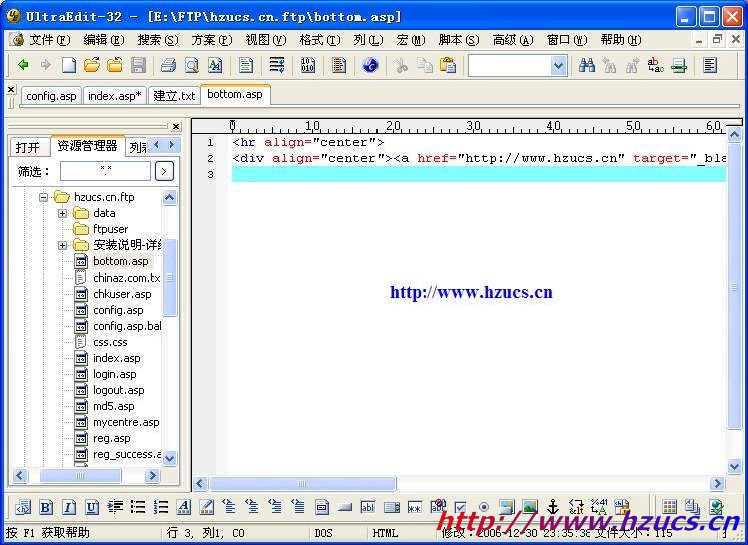Click file tree vertical scrollbar down arrow
Image resolution: width=748 pixels, height=545 pixels.
coord(170,458)
